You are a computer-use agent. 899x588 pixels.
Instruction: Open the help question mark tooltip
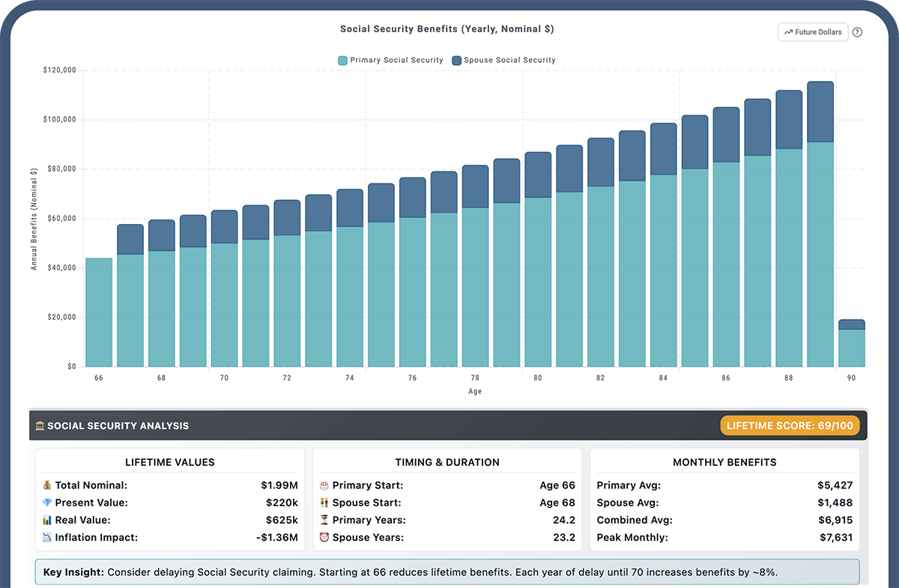click(x=857, y=31)
